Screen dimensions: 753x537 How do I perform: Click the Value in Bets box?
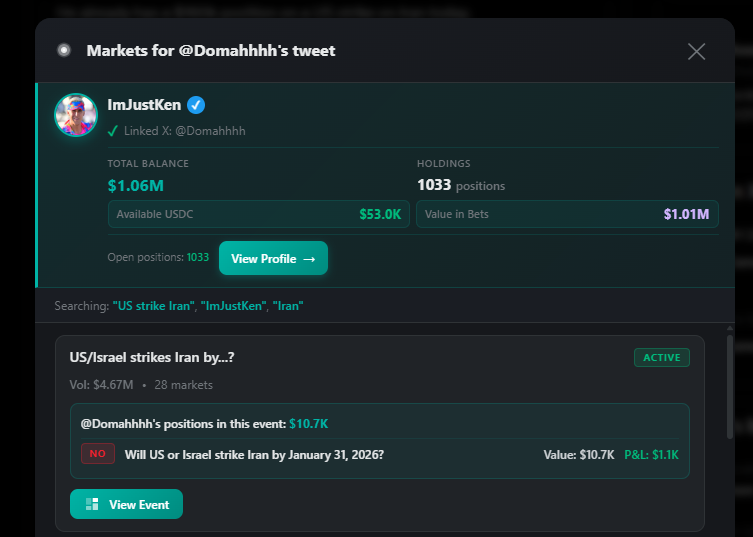click(x=566, y=214)
